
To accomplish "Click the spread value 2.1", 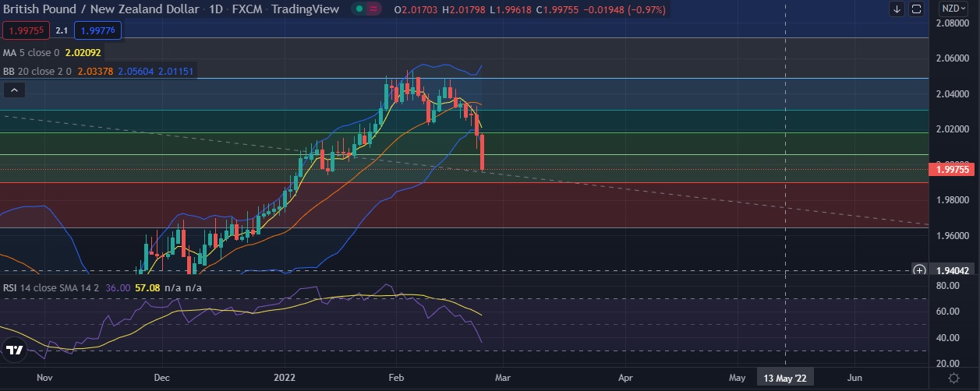I will point(62,30).
